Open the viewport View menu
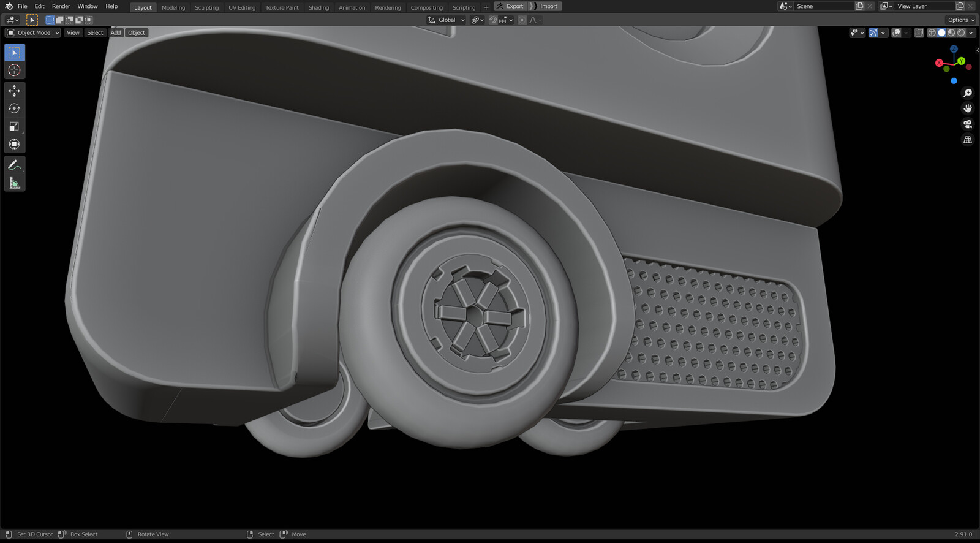980x543 pixels. (x=73, y=33)
